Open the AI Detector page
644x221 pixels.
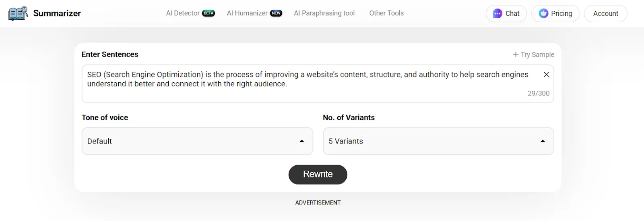(x=183, y=13)
